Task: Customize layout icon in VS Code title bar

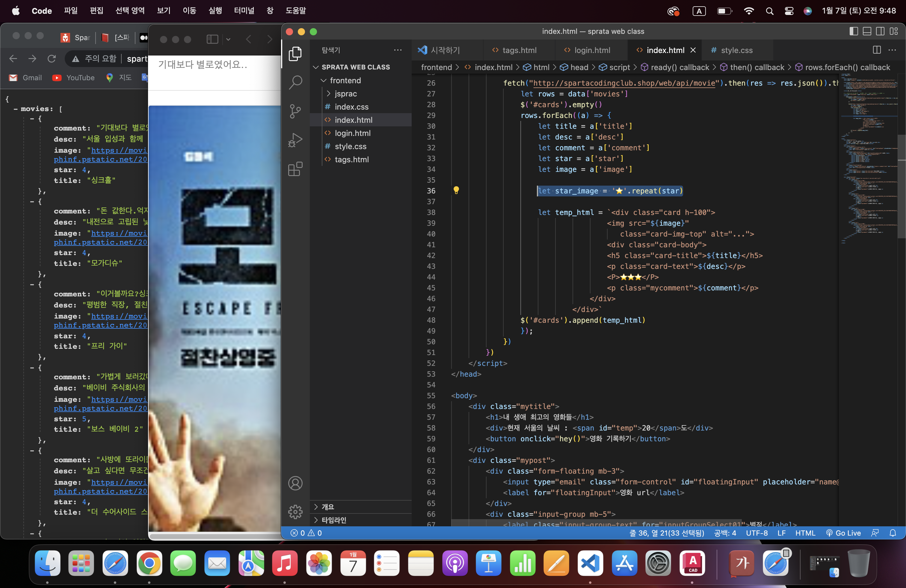Action: (x=894, y=31)
